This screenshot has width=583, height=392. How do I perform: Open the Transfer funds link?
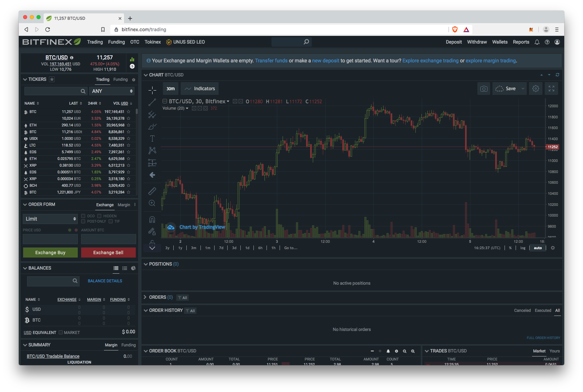click(x=271, y=61)
